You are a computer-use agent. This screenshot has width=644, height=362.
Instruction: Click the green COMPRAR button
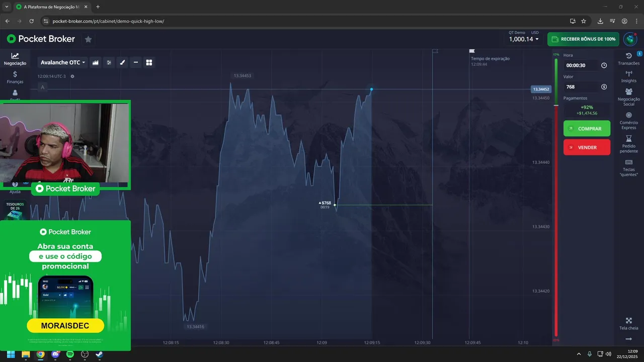pos(587,129)
